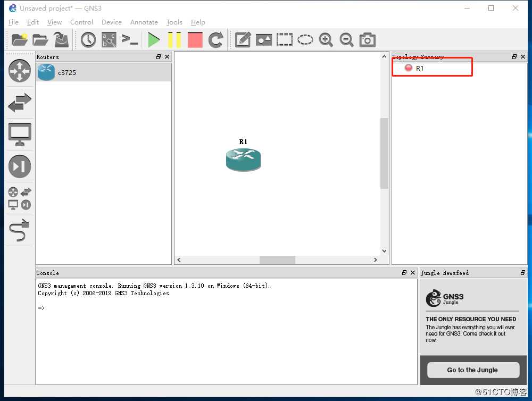
Task: Select the c3725 router template
Action: pos(104,72)
